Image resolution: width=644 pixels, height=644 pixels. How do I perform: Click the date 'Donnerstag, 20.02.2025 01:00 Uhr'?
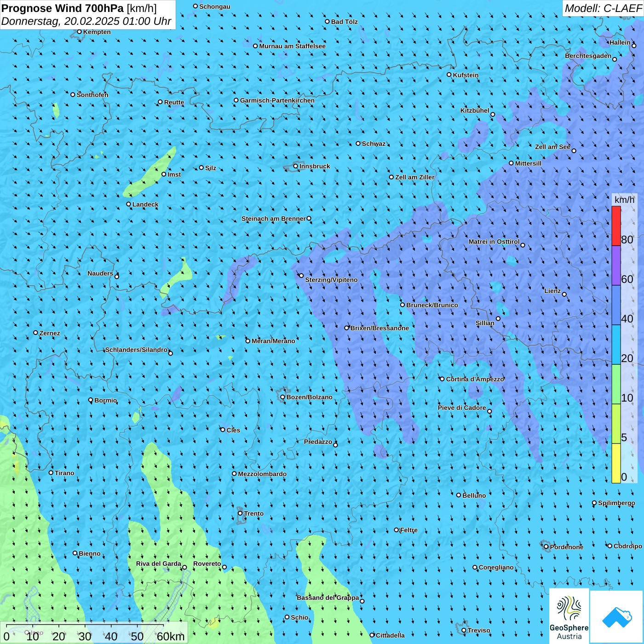click(86, 21)
